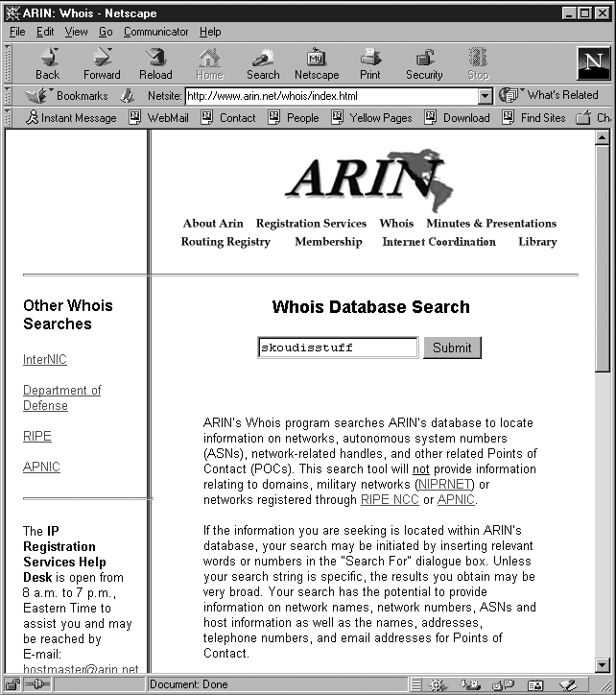Screen dimensions: 616x695
Task: Go to Home page icon
Action: [209, 63]
